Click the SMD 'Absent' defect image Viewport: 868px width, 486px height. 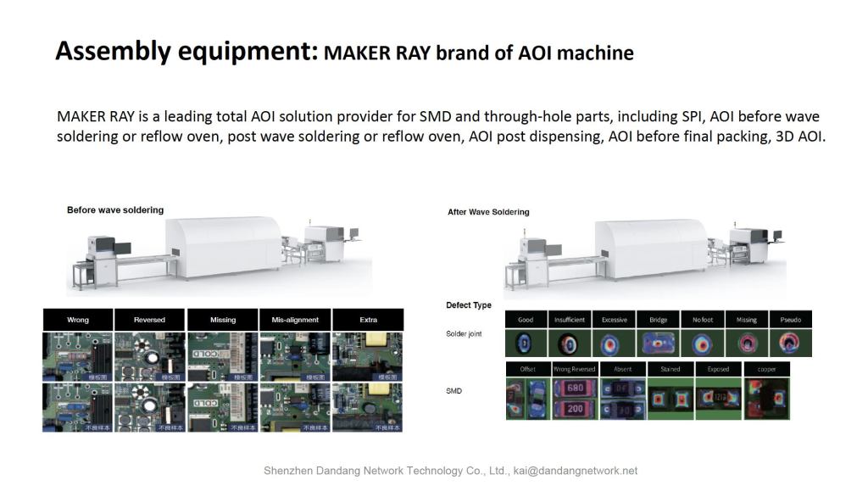pos(622,399)
